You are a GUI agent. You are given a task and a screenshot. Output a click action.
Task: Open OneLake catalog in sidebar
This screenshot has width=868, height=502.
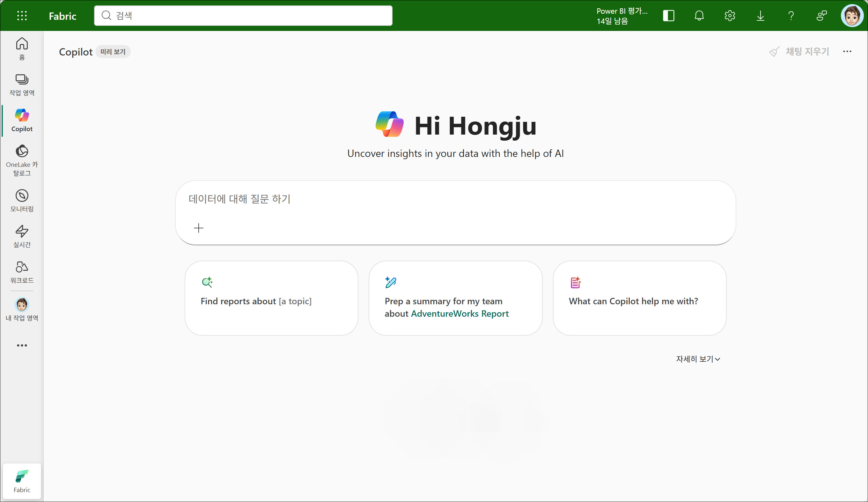pyautogui.click(x=22, y=160)
